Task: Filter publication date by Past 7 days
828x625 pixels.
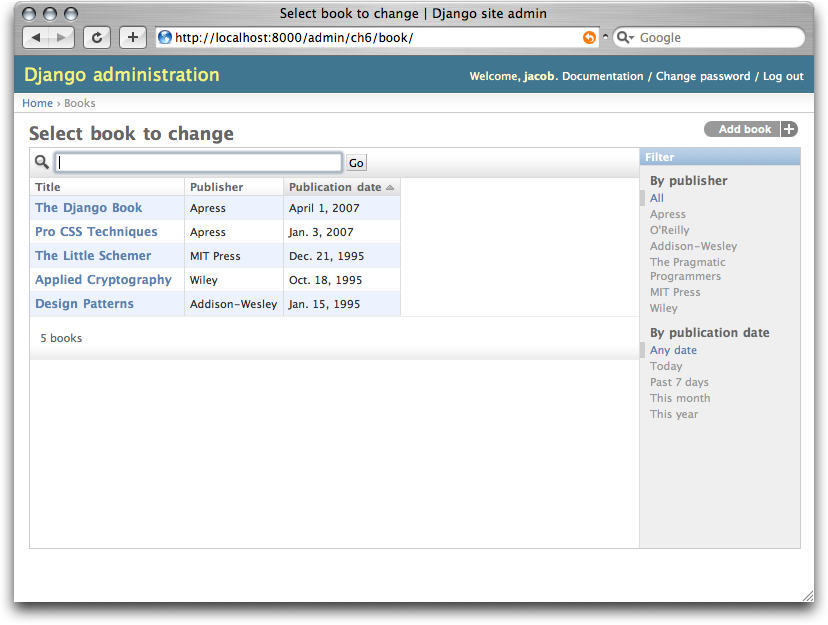Action: click(x=679, y=382)
